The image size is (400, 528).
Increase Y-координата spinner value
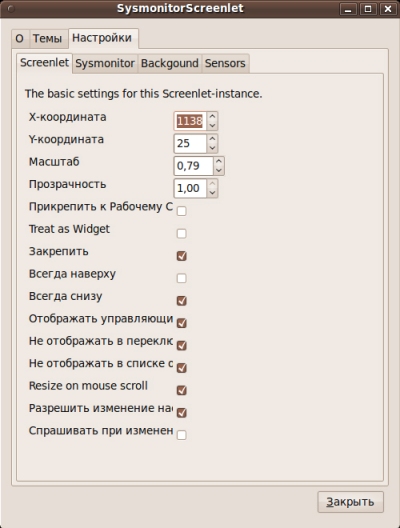click(x=212, y=139)
